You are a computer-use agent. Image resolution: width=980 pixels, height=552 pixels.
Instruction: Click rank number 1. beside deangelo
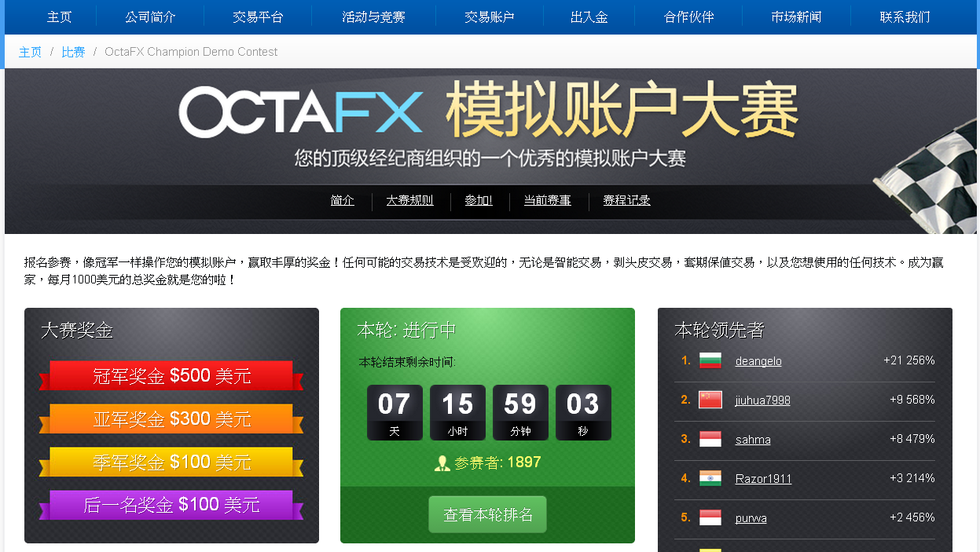tap(686, 360)
